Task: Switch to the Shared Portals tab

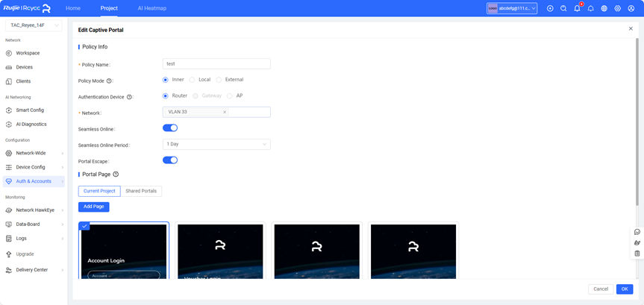Action: coord(141,192)
